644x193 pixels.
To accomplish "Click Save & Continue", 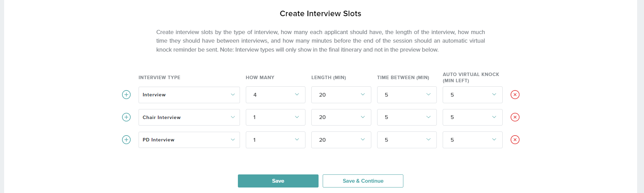I will (x=363, y=181).
